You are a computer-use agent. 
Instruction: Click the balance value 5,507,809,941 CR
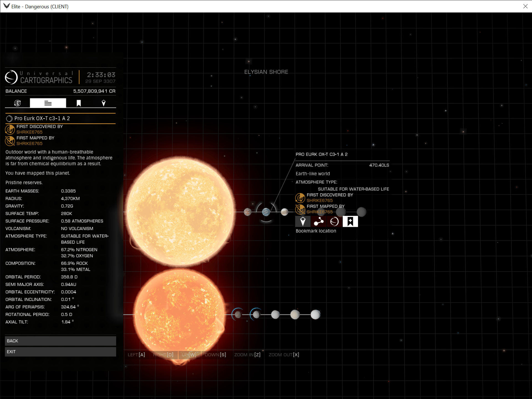click(94, 91)
